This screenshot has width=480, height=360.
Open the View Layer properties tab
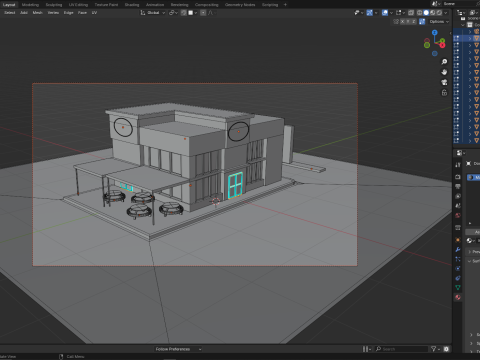(x=458, y=196)
